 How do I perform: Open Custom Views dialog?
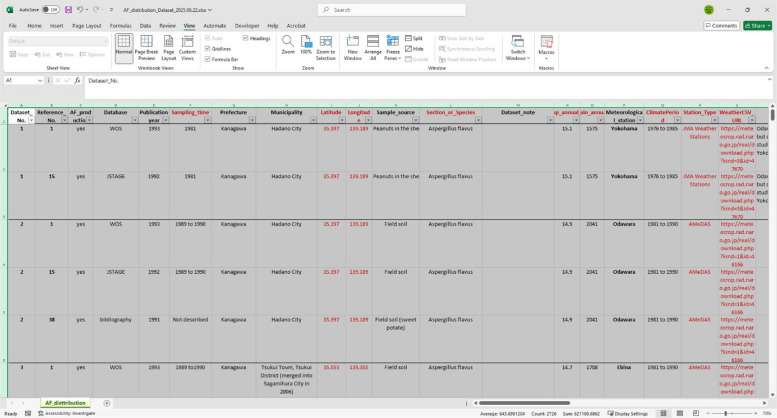click(x=187, y=48)
